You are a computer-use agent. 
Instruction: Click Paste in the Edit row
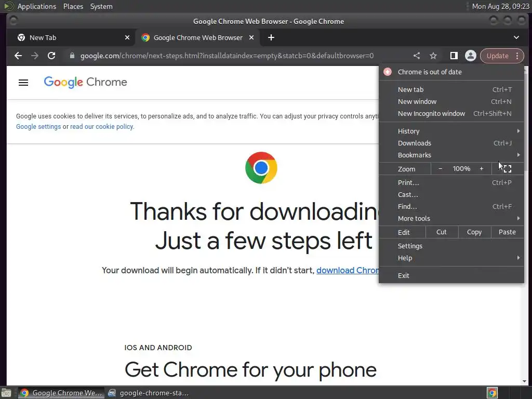507,232
